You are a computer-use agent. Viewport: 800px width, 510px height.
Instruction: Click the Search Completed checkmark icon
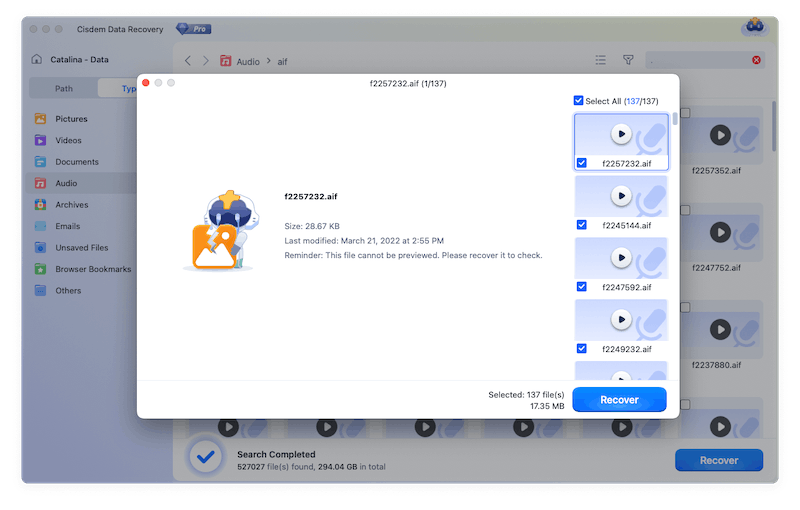[206, 457]
